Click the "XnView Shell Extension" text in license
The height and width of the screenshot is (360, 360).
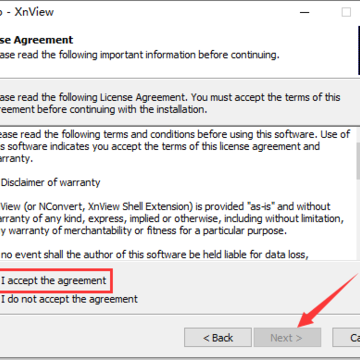(140, 207)
